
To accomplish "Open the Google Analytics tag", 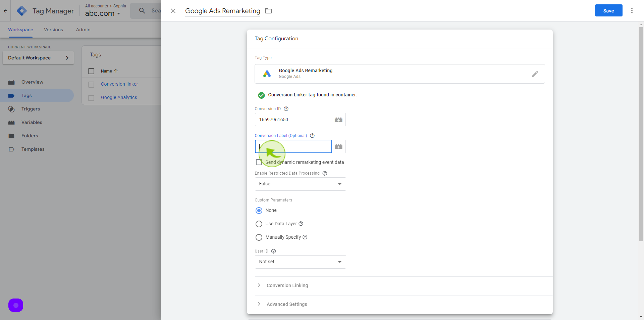I will (x=119, y=97).
